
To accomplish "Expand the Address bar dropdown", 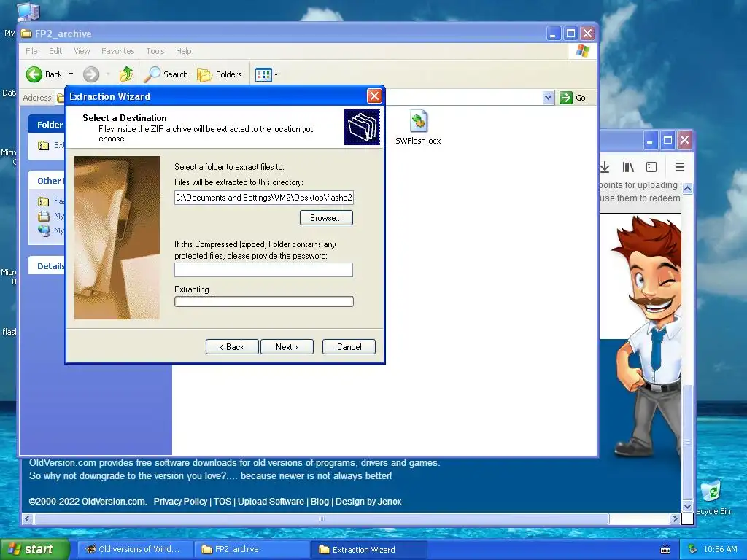I will (x=548, y=98).
